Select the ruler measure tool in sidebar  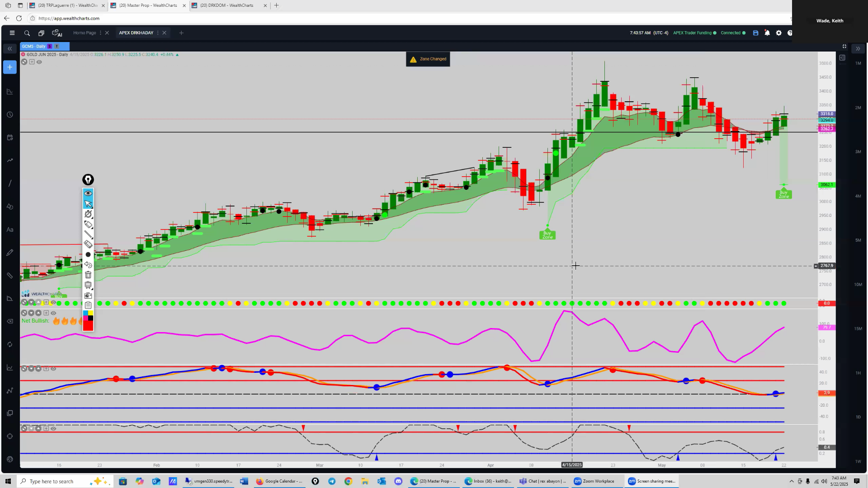[10, 276]
